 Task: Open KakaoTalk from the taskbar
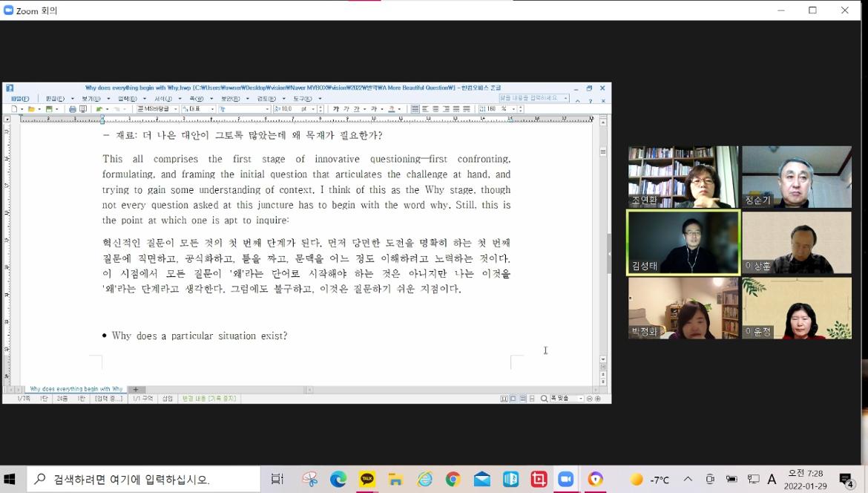pyautogui.click(x=367, y=480)
